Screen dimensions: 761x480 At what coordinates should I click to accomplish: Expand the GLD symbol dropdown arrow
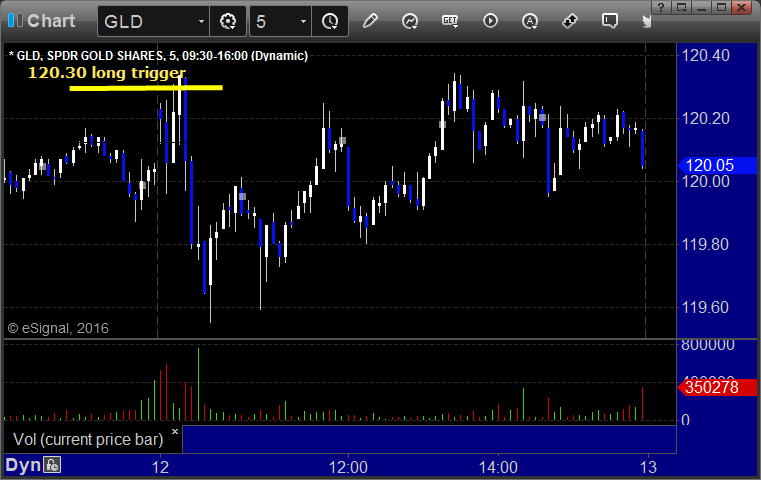tap(201, 21)
